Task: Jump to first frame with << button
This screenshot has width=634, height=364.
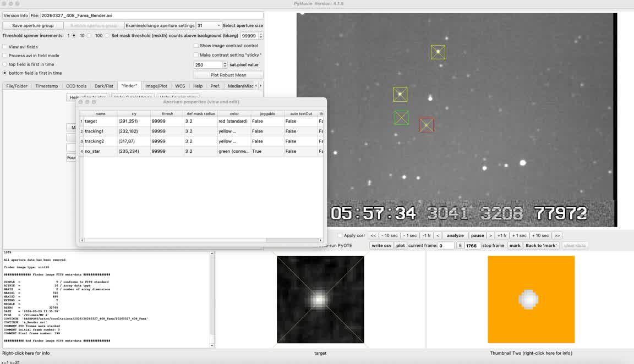Action: point(373,235)
